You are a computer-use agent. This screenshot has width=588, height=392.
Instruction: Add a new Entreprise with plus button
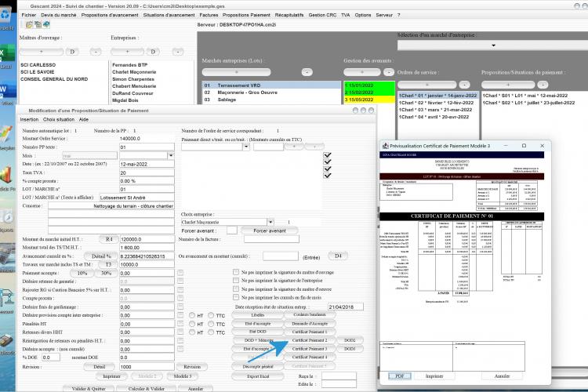(x=127, y=52)
